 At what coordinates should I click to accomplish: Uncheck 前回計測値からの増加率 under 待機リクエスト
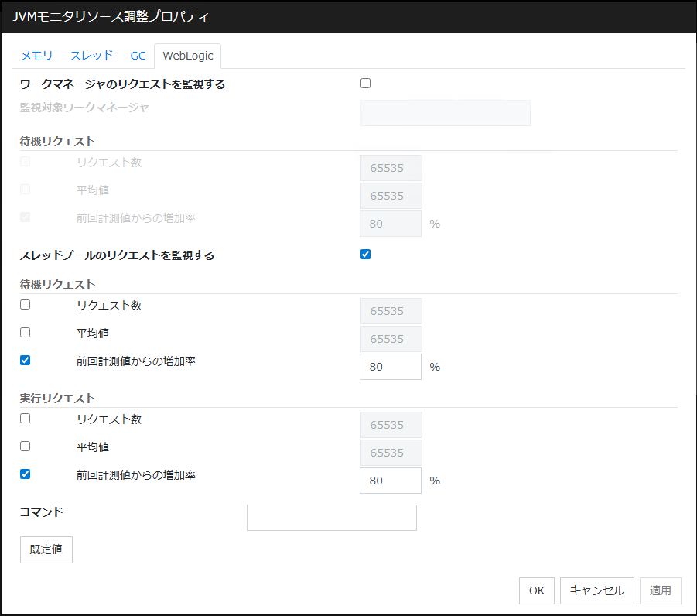24,360
